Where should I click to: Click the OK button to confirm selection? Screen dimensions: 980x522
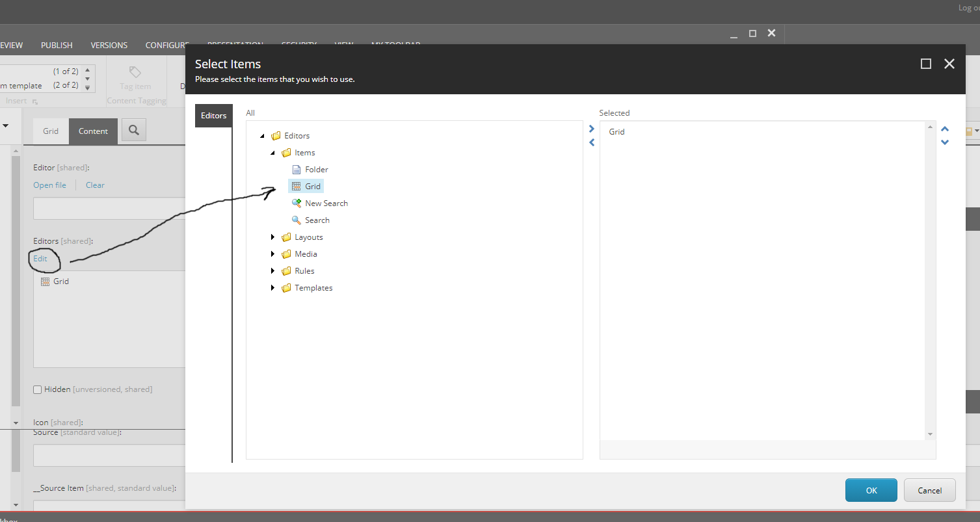(871, 490)
